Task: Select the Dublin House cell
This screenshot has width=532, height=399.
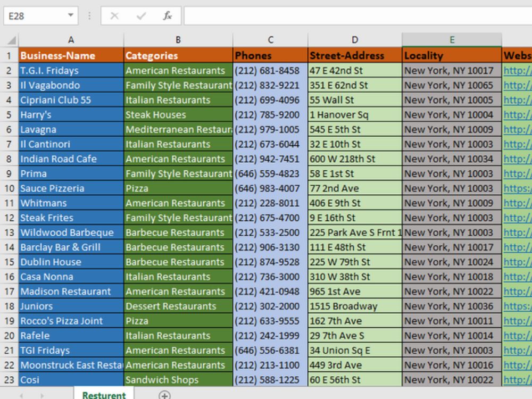Action: click(71, 262)
